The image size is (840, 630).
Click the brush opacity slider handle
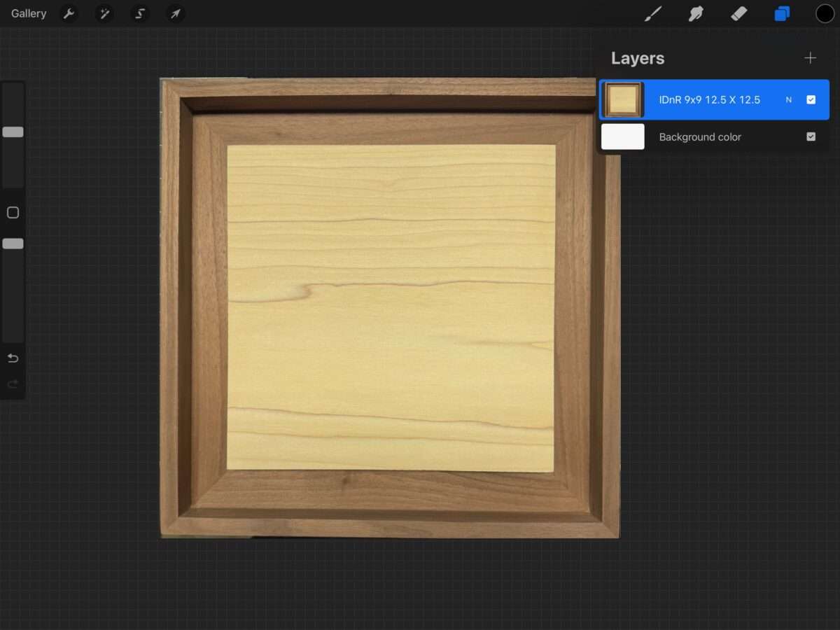13,244
